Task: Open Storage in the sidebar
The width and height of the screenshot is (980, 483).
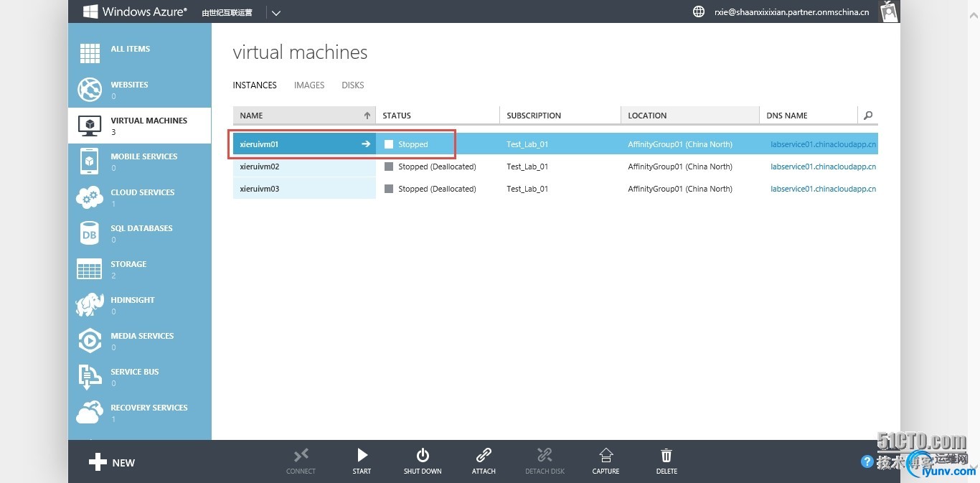Action: 140,269
